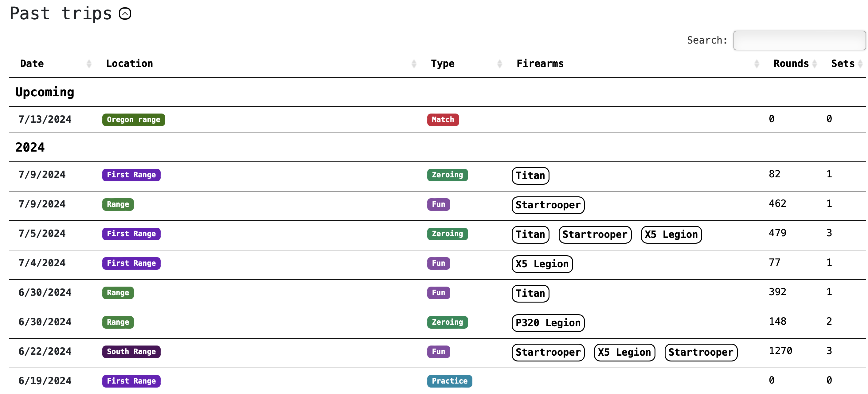Open last Startrooper tag on 6/22/2024 row
The width and height of the screenshot is (868, 394).
tap(701, 352)
